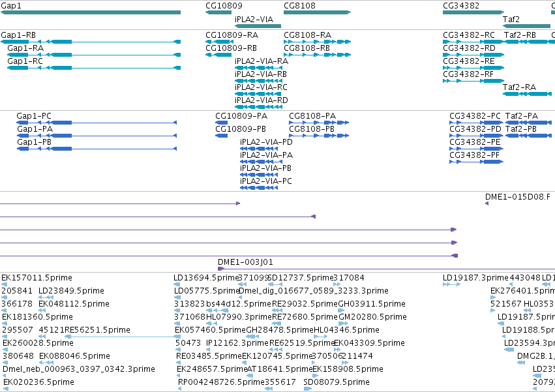Select EST EK048112.5prime
Image resolution: width=555 pixels, height=392 pixels.
[42, 310]
